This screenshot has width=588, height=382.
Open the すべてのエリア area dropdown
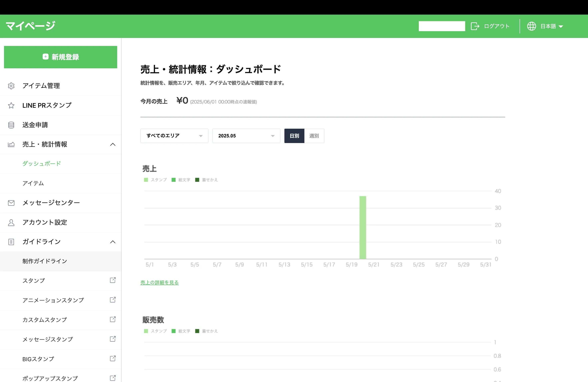click(174, 136)
